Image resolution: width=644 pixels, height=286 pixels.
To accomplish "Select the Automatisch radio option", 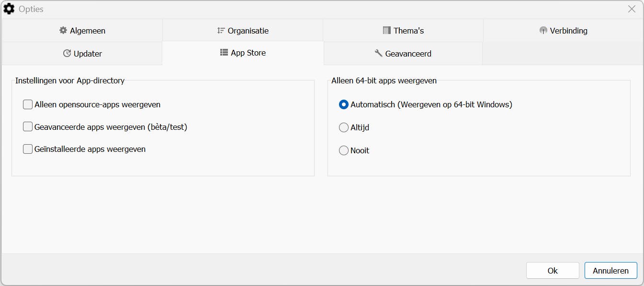I will [343, 104].
